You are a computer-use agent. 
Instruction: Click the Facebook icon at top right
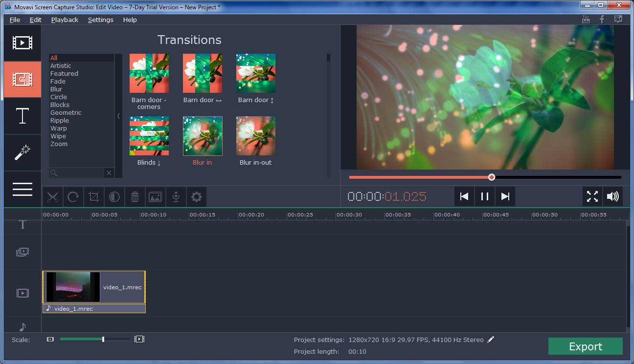602,19
